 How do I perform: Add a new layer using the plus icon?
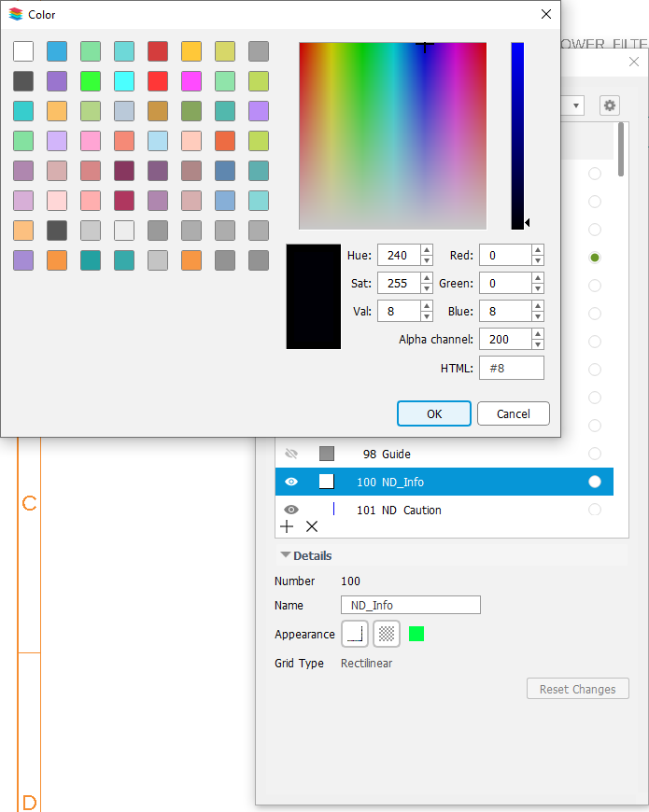(x=287, y=526)
